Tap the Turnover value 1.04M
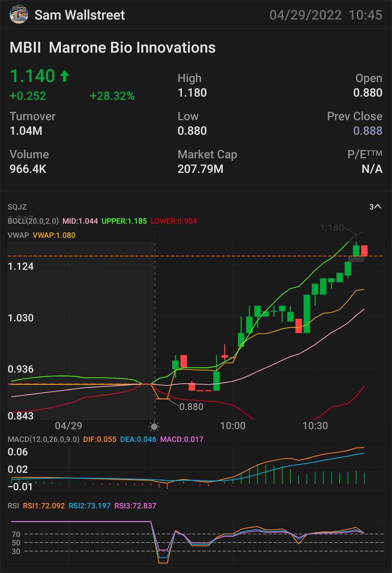 [x=26, y=131]
